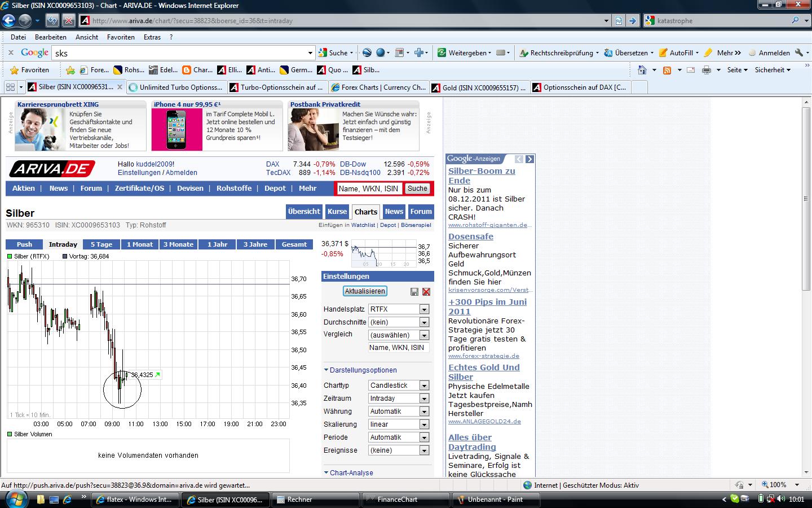Click the Stop loading X icon
Screen dimensions: 812x508
[x=68, y=21]
